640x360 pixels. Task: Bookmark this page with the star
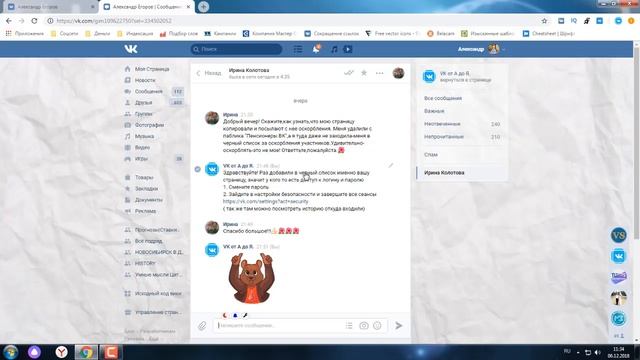coord(544,21)
